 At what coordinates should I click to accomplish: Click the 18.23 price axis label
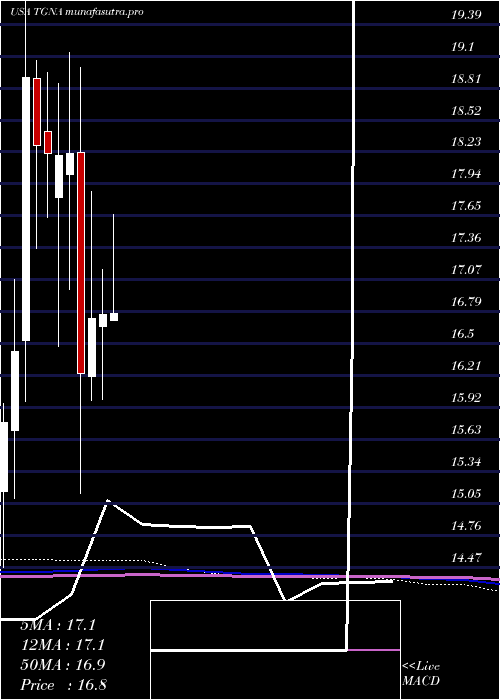tap(466, 142)
